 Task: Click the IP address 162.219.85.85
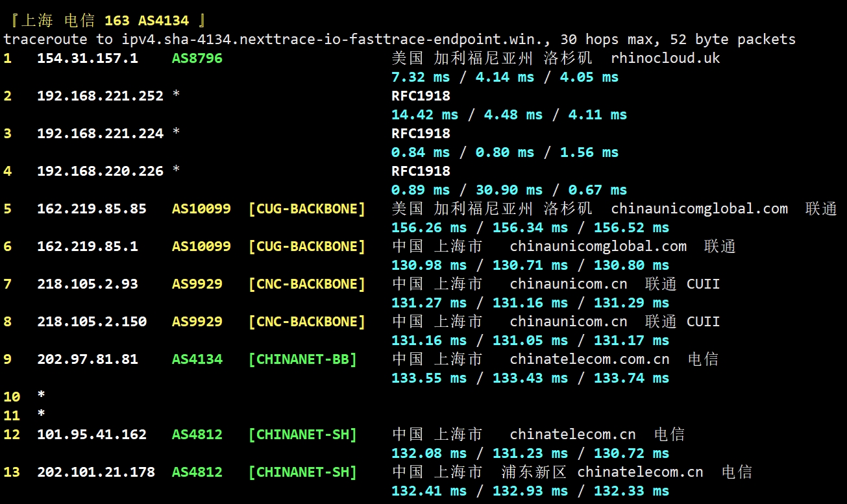(x=92, y=209)
